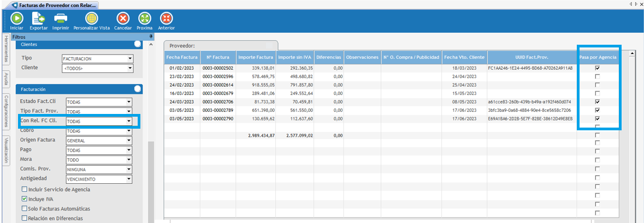Open Personalizar Vista from the toolbar

click(x=92, y=19)
